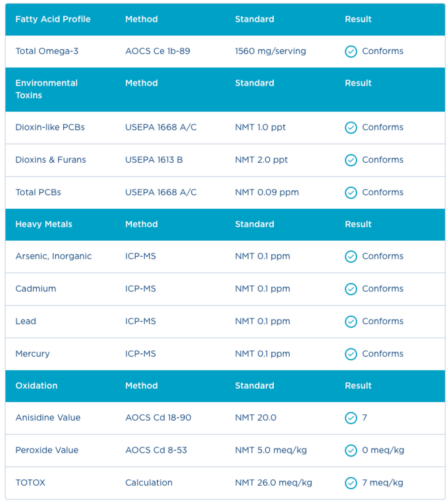
Task: Click the Calculation method in the TOTOX row
Action: (149, 482)
